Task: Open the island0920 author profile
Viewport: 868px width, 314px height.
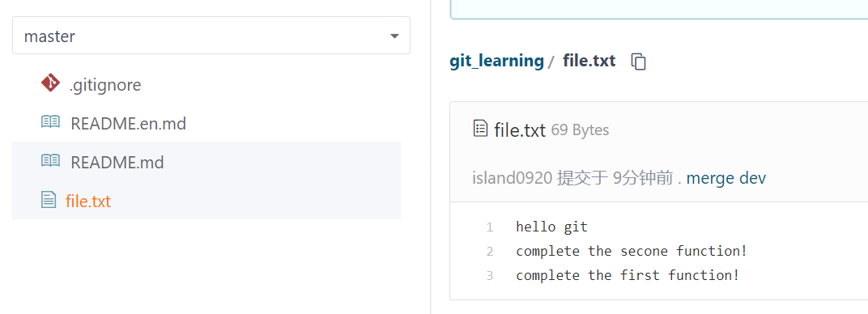Action: pyautogui.click(x=512, y=178)
